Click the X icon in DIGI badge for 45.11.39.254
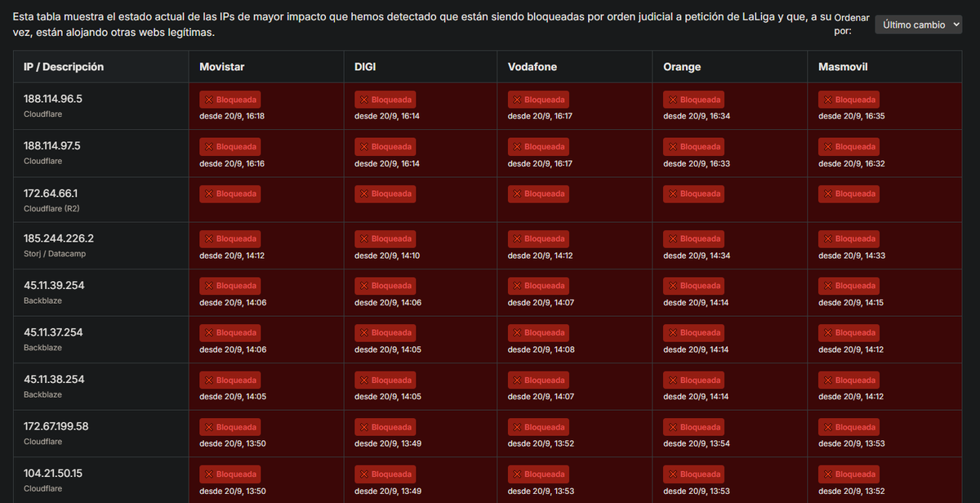This screenshot has height=503, width=980. coord(363,286)
